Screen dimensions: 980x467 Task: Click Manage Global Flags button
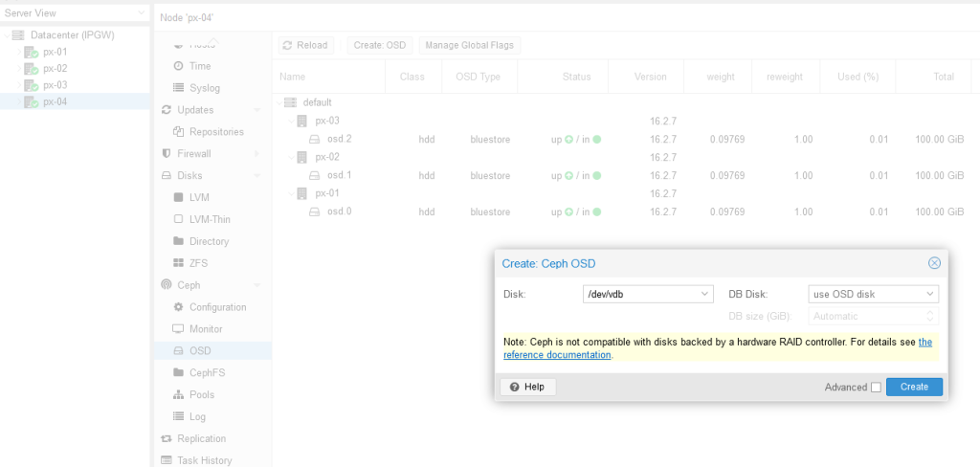tap(469, 45)
